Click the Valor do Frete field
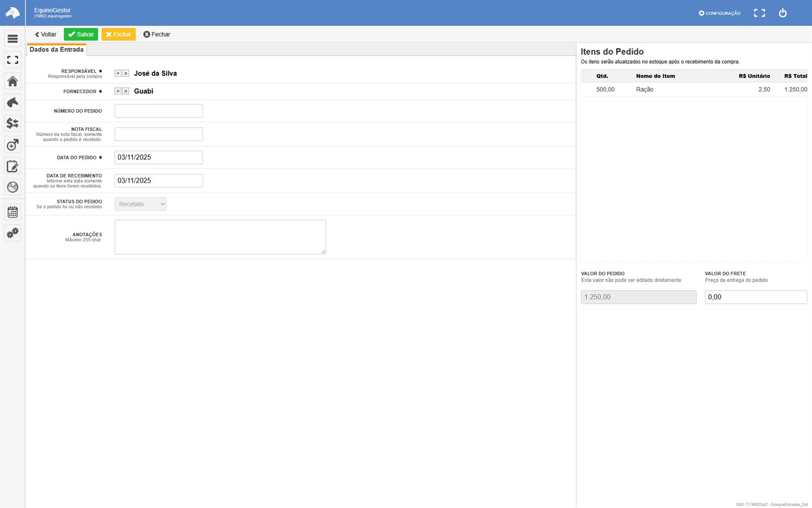This screenshot has height=508, width=812. coord(756,297)
